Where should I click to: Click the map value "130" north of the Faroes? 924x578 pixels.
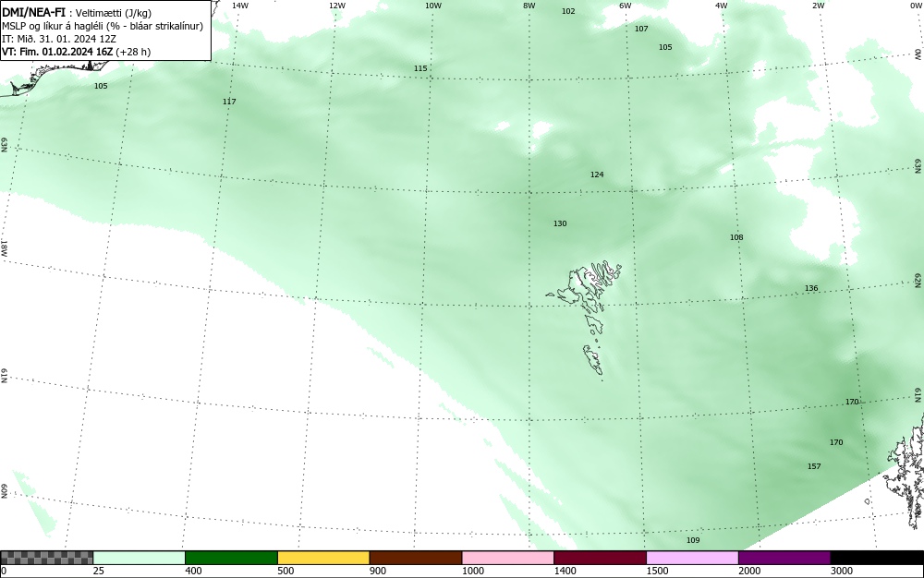pos(560,223)
